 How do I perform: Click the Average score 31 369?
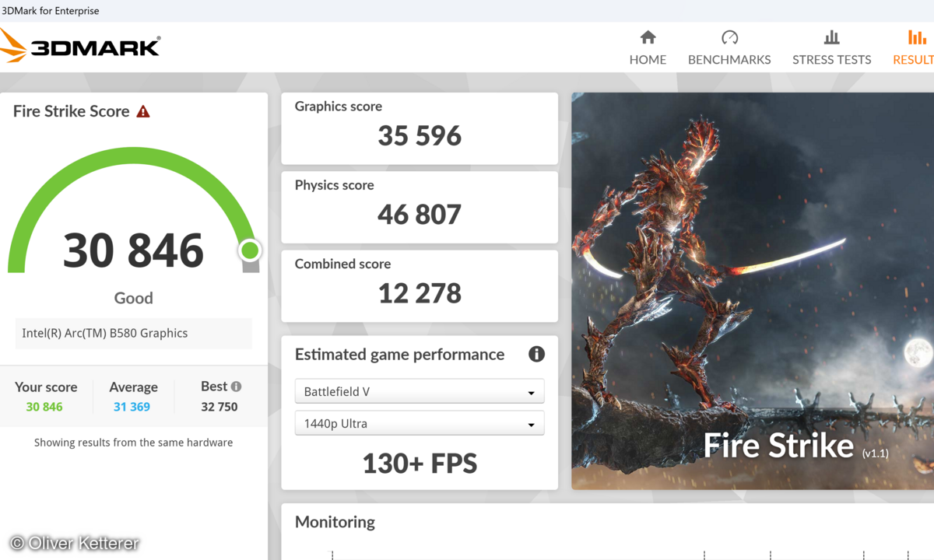tap(132, 407)
